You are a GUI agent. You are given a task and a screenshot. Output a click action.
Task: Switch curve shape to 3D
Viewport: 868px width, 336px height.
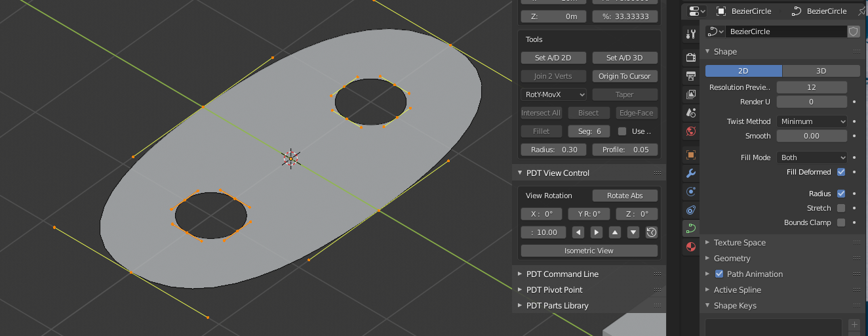(821, 71)
